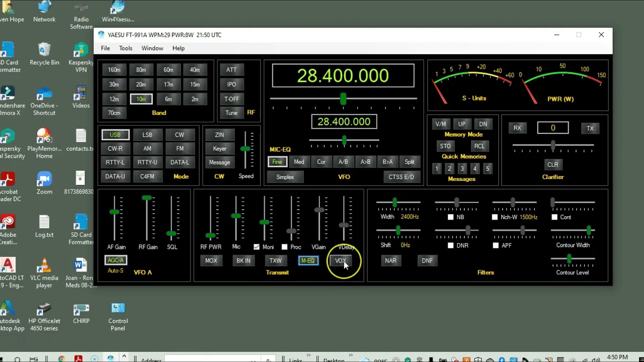Toggle the NAR narrow filter button
The width and height of the screenshot is (644, 362).
[390, 261]
